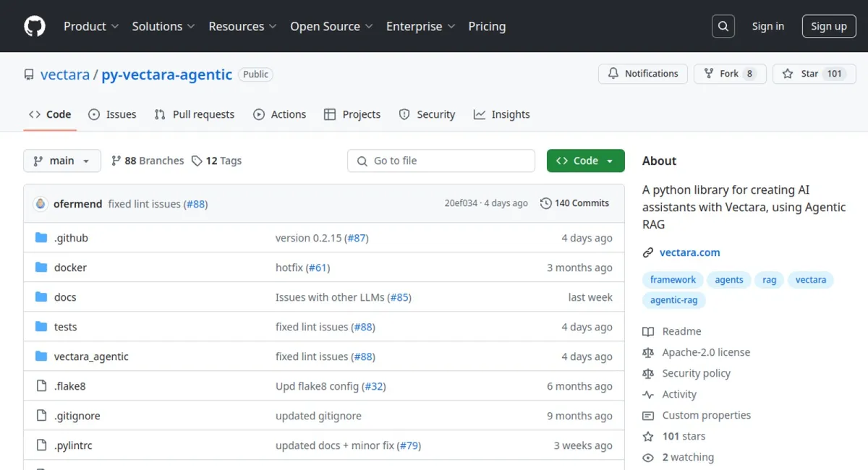868x470 pixels.
Task: Click the .gitignore file icon
Action: point(41,416)
